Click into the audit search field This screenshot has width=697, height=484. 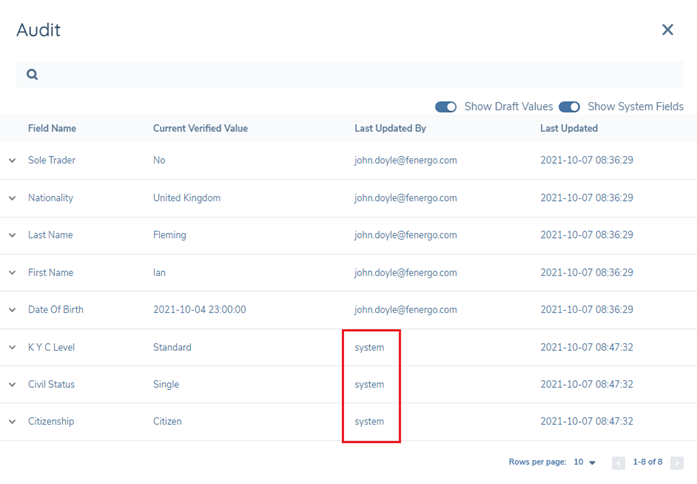point(350,75)
